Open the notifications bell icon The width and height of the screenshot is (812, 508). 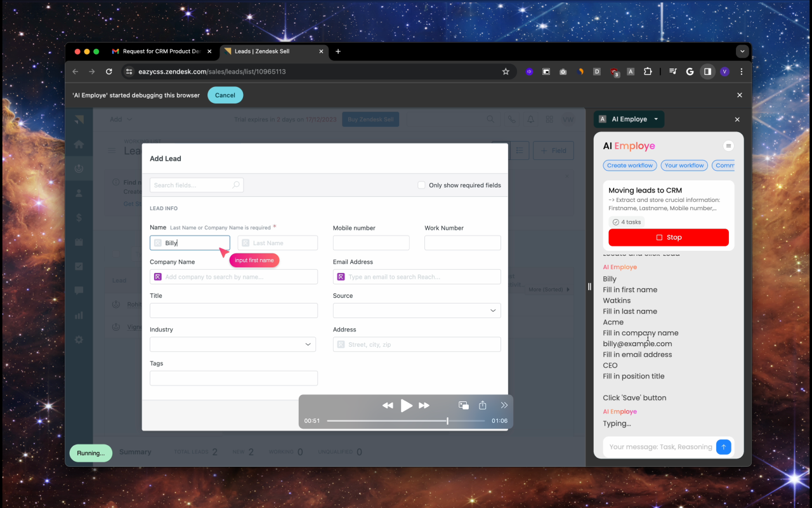click(x=530, y=119)
